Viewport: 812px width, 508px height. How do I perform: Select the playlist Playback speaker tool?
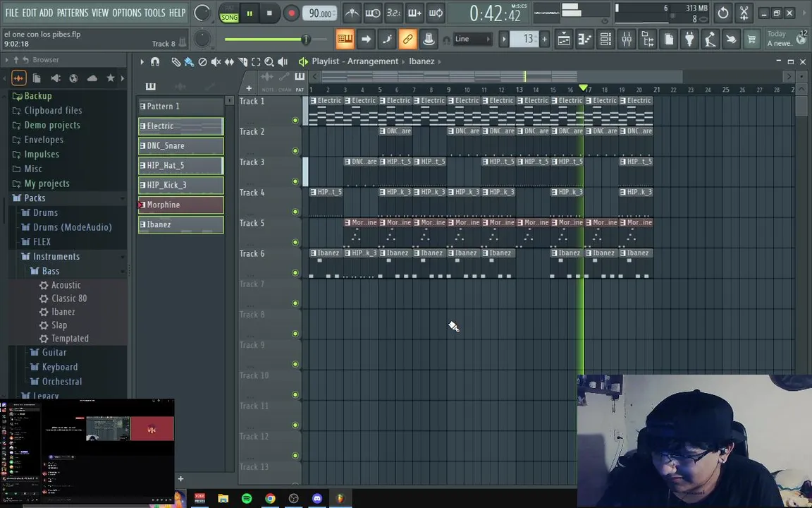coord(283,62)
